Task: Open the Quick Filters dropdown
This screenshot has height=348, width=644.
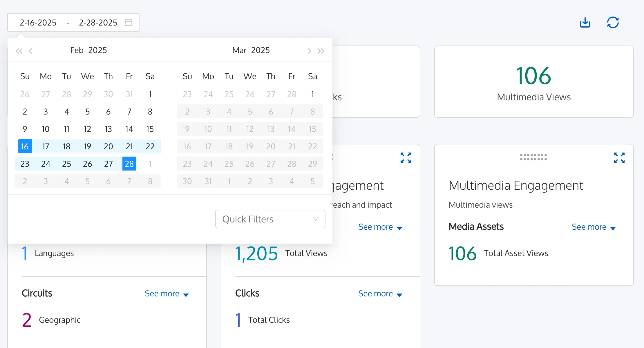Action: pyautogui.click(x=270, y=219)
